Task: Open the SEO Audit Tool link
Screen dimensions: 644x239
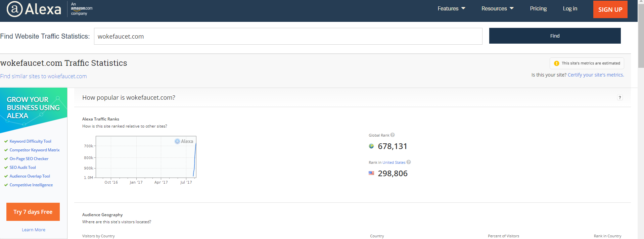Action: 22,168
